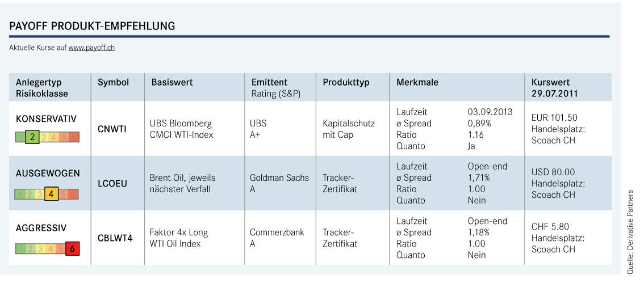Click the Basiswert column header

pyautogui.click(x=172, y=82)
